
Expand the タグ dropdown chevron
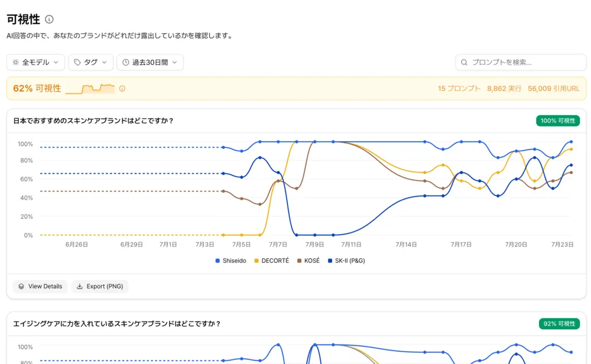105,62
